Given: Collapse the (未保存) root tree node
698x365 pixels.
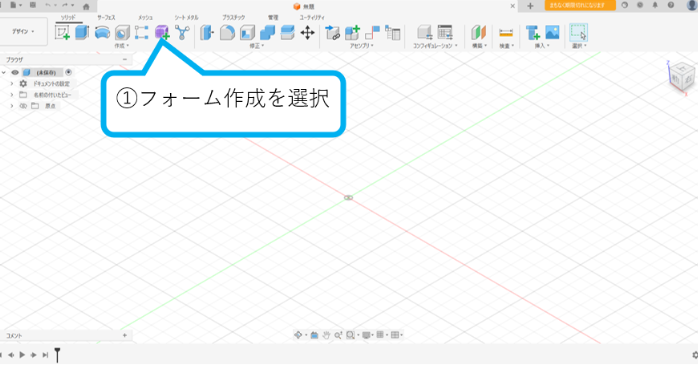Looking at the screenshot, I should click(x=4, y=73).
